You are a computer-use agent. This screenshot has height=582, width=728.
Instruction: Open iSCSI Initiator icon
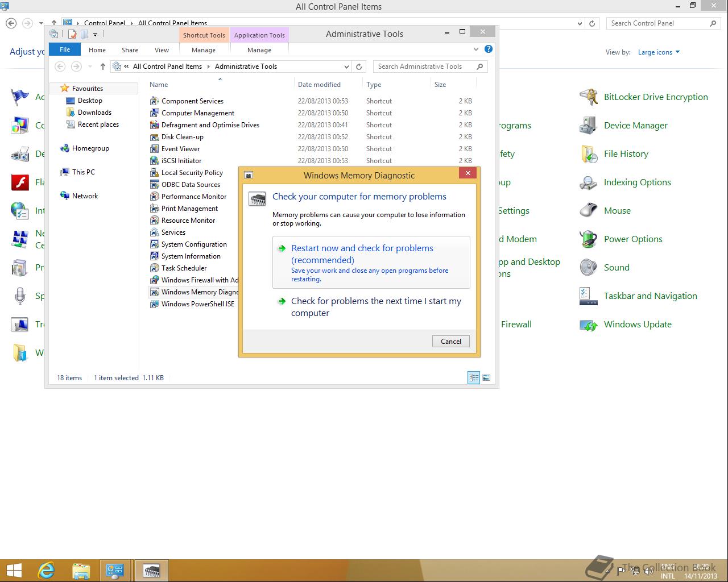[x=154, y=161]
